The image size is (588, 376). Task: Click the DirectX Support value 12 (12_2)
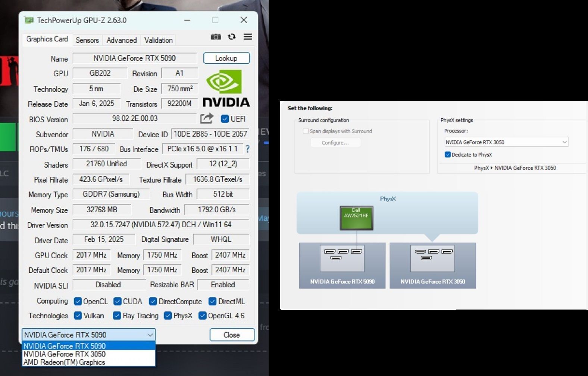pyautogui.click(x=223, y=164)
